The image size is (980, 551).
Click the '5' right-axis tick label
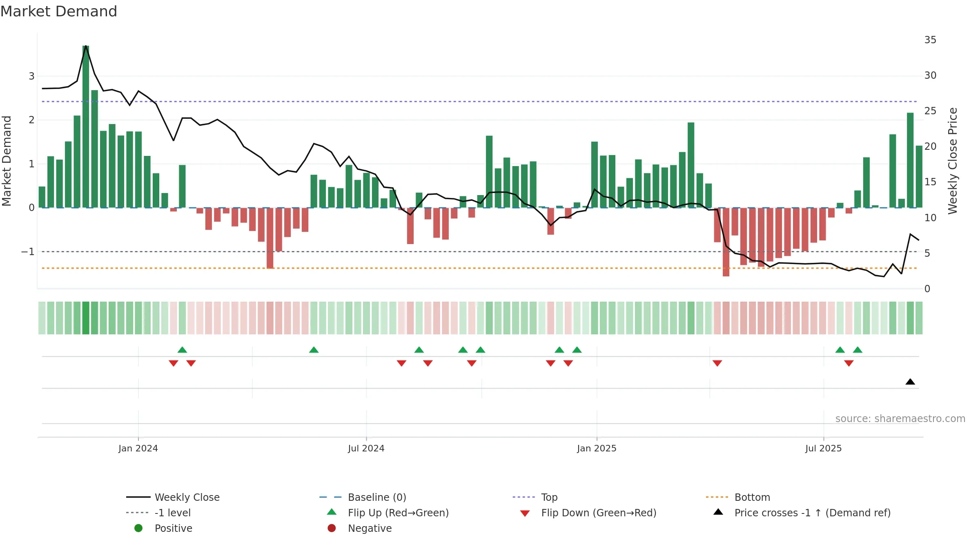927,253
